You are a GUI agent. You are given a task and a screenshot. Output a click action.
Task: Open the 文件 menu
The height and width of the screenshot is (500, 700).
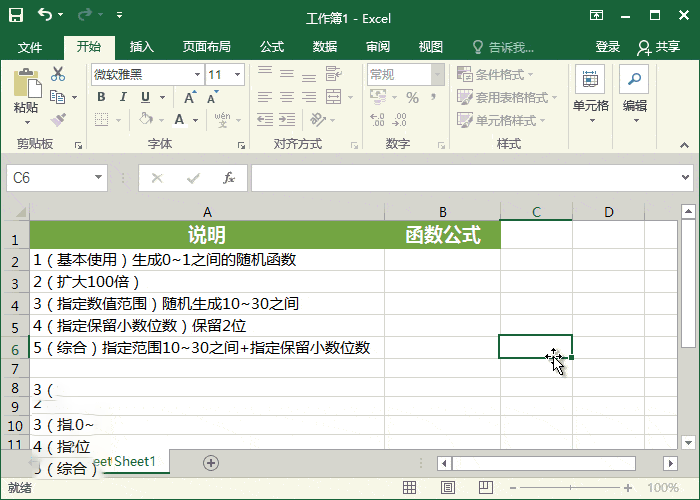[x=30, y=47]
